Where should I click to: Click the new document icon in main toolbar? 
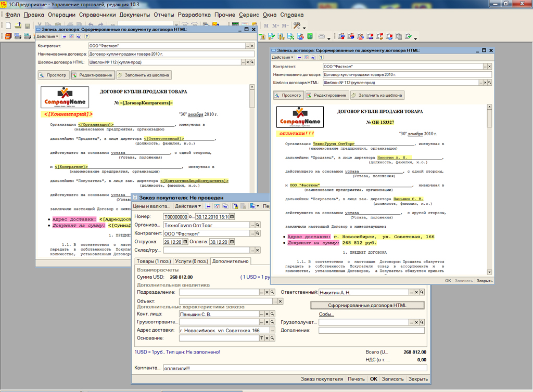(x=8, y=25)
